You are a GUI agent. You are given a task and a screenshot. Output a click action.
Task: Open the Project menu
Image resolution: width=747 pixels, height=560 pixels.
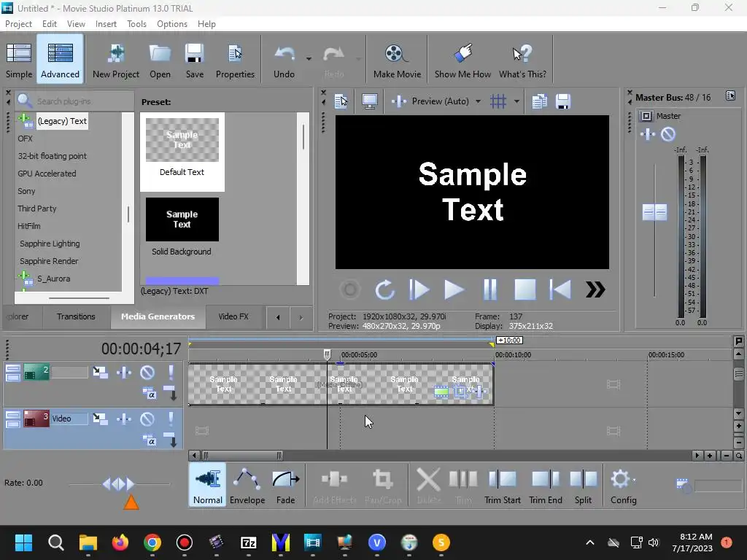click(x=18, y=24)
